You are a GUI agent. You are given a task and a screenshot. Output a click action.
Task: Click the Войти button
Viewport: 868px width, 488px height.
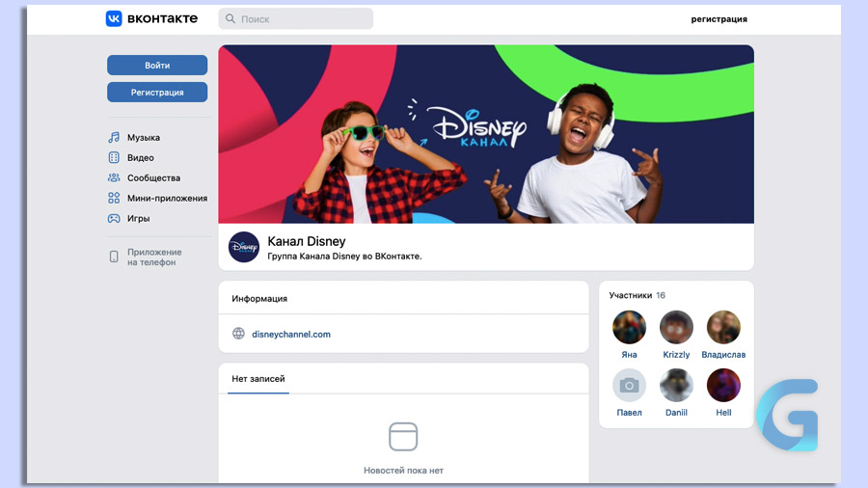click(157, 66)
